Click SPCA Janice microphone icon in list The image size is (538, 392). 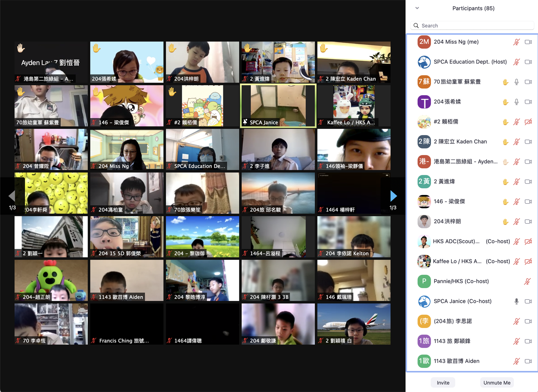(516, 301)
